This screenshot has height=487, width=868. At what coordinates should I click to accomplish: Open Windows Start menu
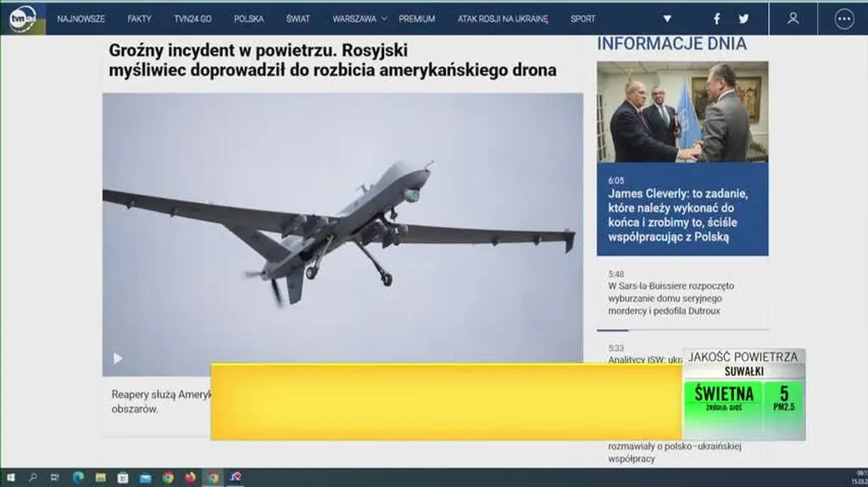click(11, 478)
